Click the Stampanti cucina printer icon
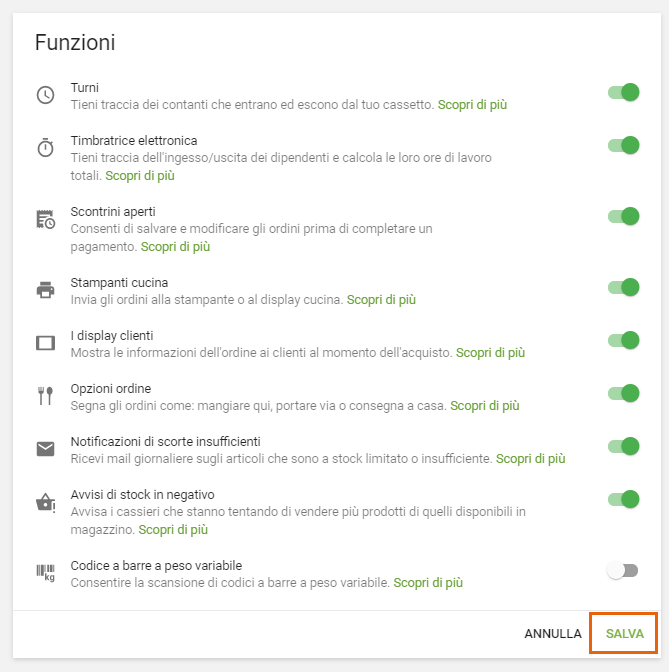The width and height of the screenshot is (669, 672). (x=45, y=290)
